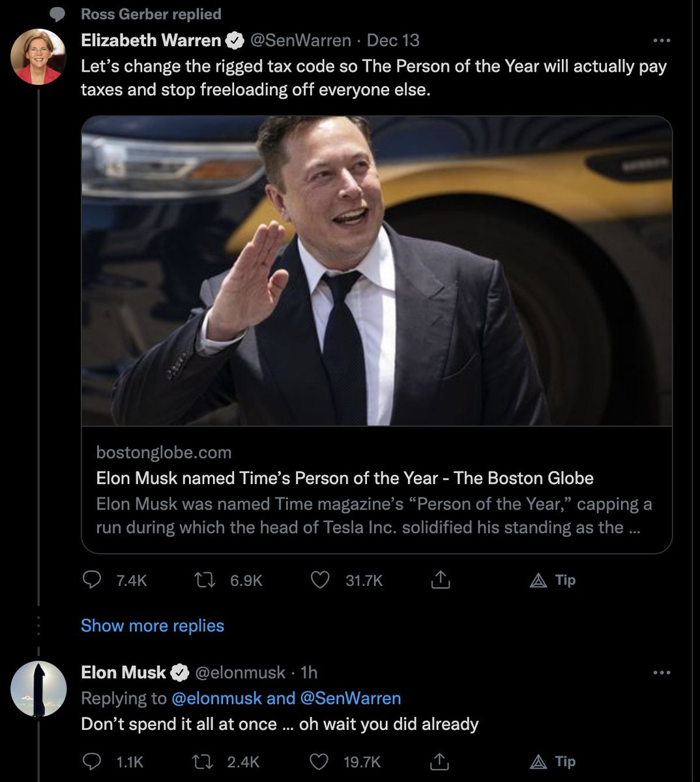Screen dimensions: 700x782
Task: Open more options on Warren's tweet
Action: pos(662,40)
